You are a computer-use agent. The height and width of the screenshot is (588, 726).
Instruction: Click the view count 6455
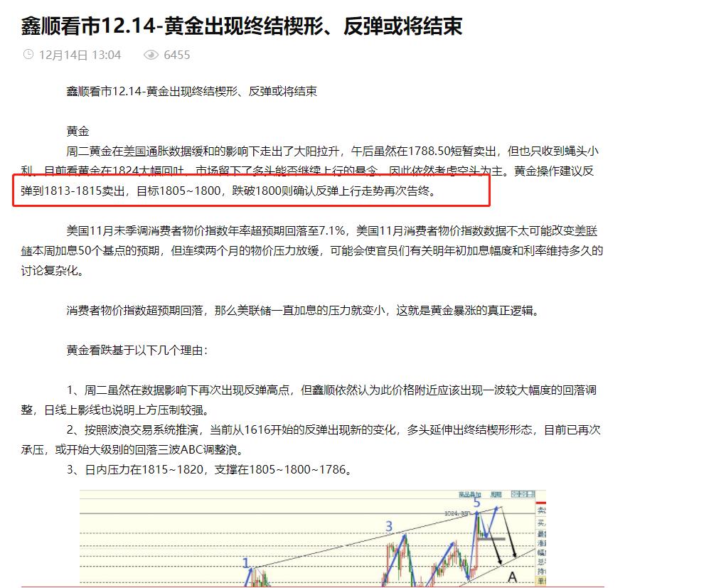point(177,55)
